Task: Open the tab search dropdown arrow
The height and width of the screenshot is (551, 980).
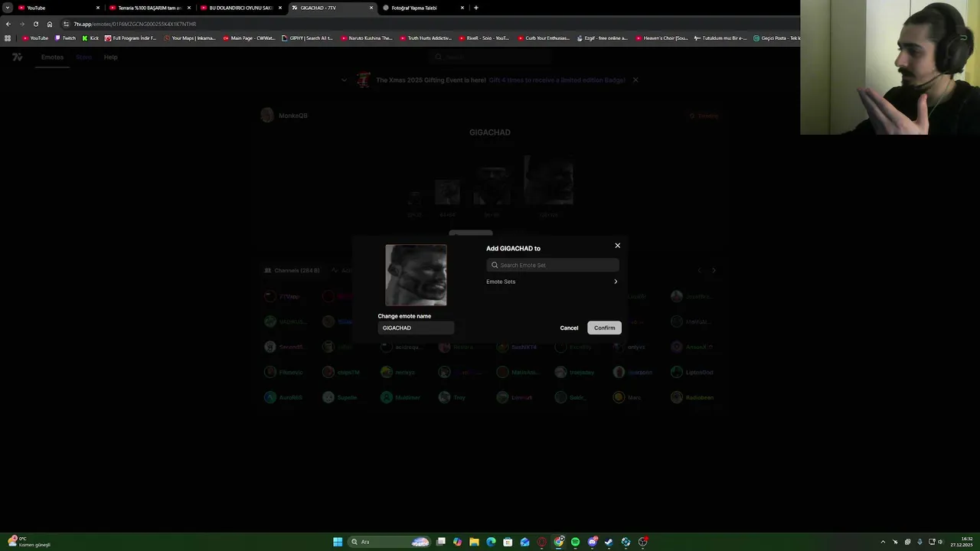Action: [x=7, y=8]
